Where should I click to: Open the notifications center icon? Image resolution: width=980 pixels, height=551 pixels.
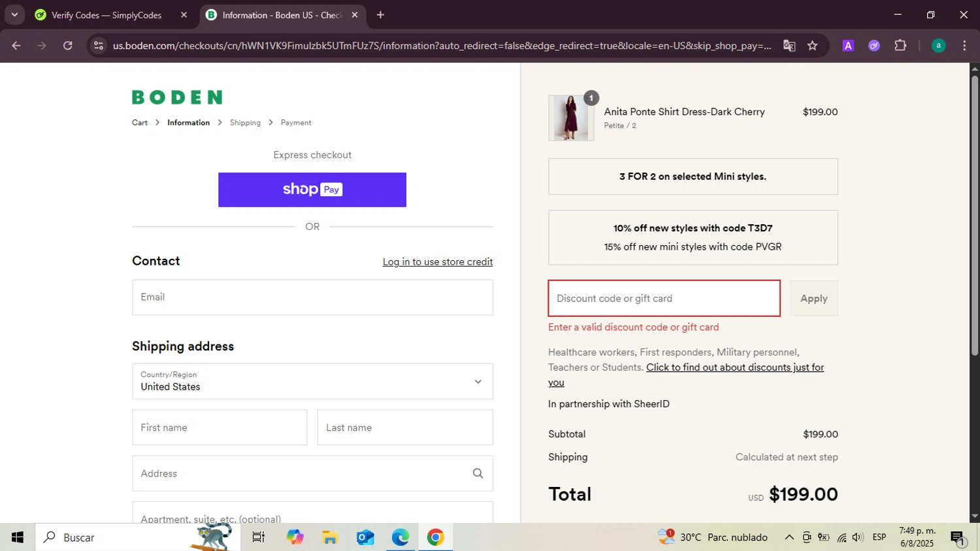958,538
